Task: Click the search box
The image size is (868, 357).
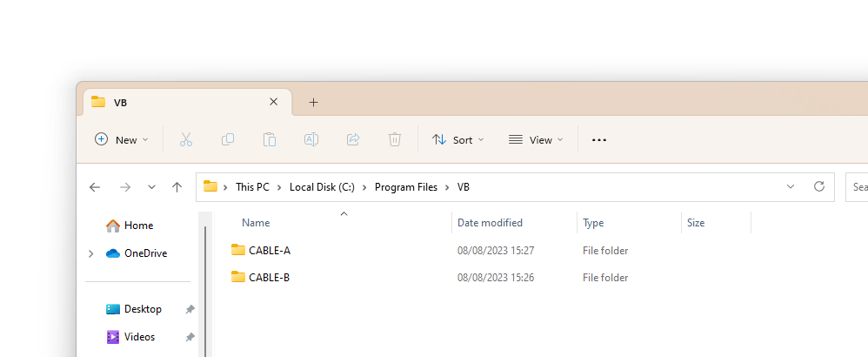Action: [857, 187]
